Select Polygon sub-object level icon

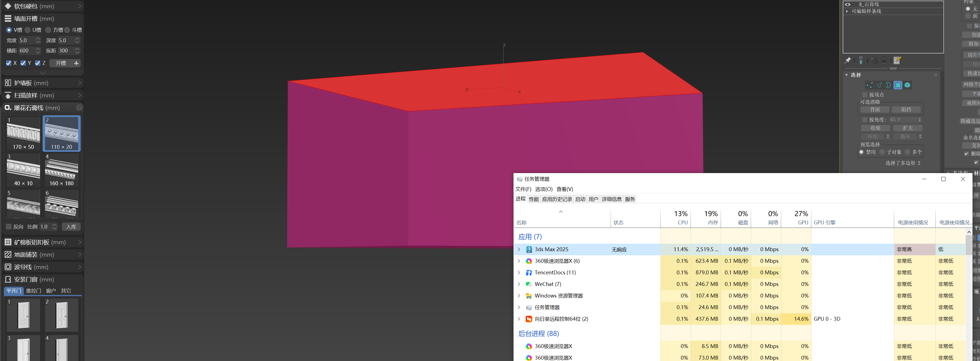(898, 86)
